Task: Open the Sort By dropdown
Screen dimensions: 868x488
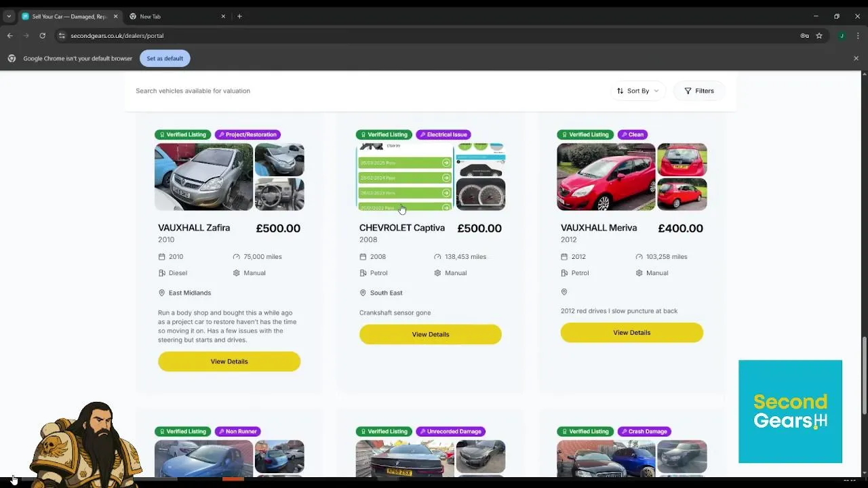Action: click(638, 91)
